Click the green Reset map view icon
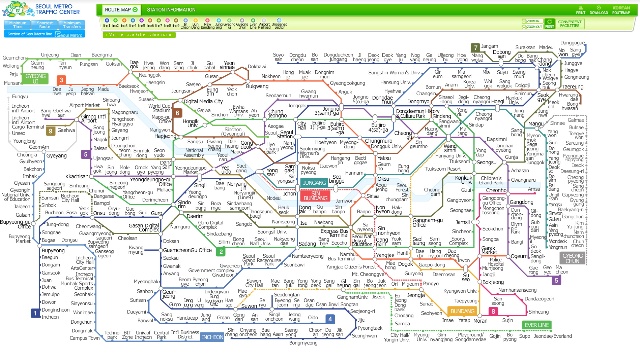The image size is (640, 361). [x=550, y=23]
